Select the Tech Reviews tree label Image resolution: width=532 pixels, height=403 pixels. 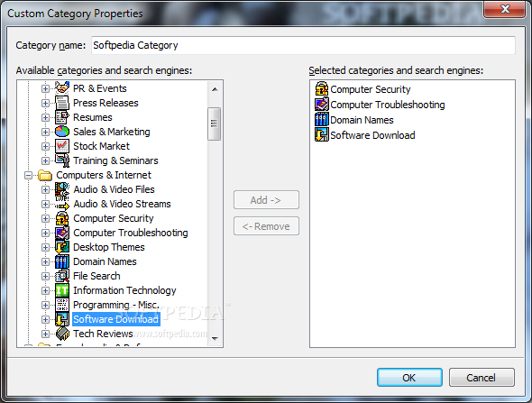point(103,334)
